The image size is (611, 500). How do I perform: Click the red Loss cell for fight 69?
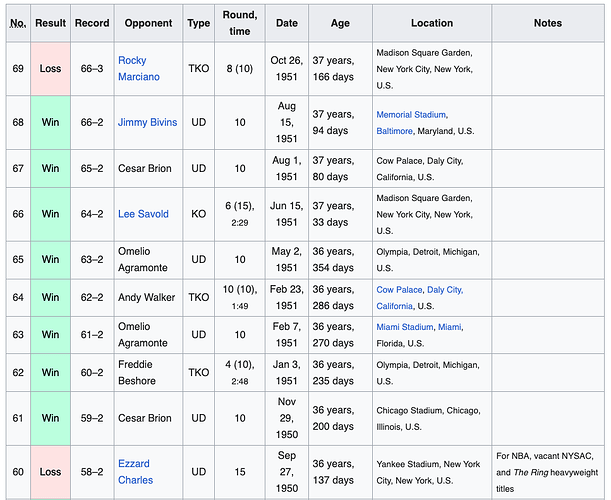click(50, 69)
